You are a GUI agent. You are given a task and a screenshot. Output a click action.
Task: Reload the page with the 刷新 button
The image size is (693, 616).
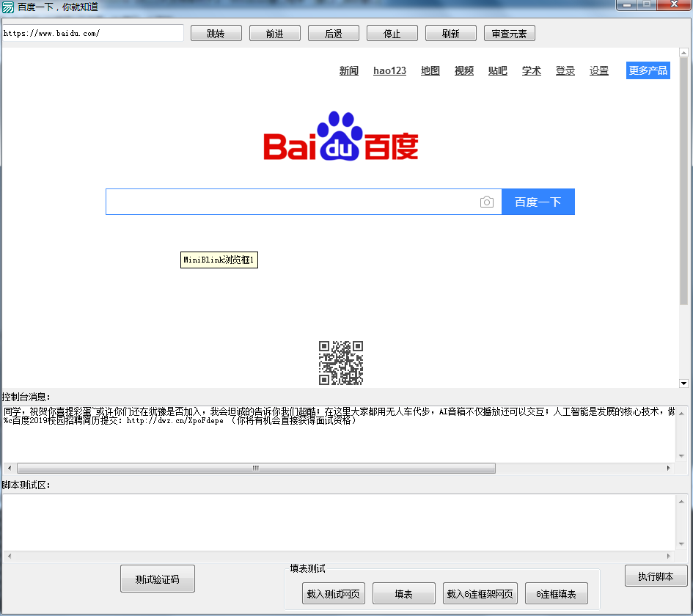(451, 33)
